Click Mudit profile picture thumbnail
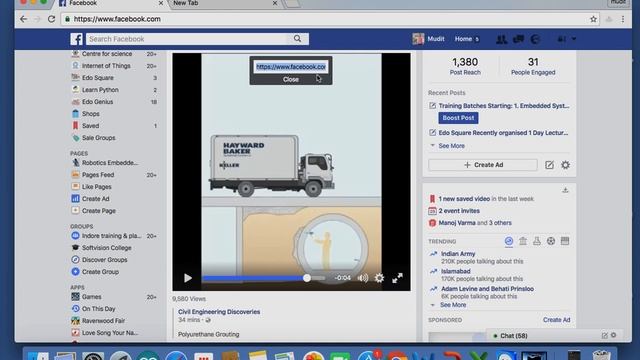This screenshot has width=640, height=360. click(x=418, y=39)
